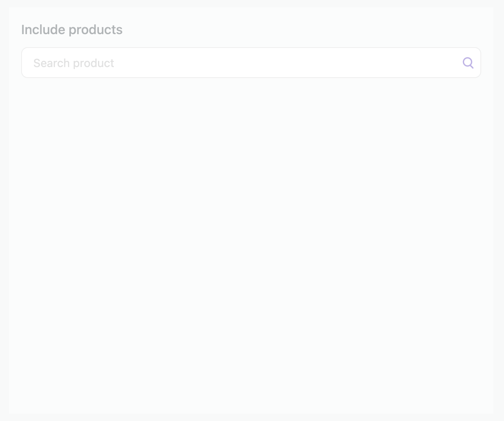Click the word products in the heading

click(96, 30)
